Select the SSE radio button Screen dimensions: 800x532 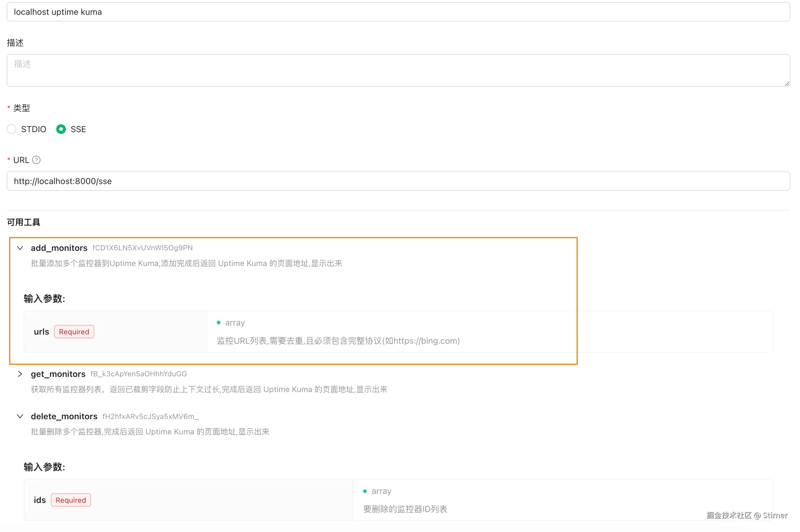pos(61,129)
